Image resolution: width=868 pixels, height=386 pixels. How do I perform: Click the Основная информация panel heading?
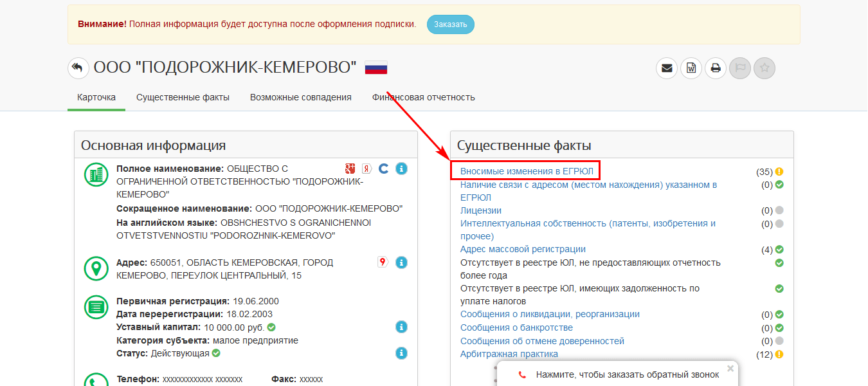click(x=153, y=145)
